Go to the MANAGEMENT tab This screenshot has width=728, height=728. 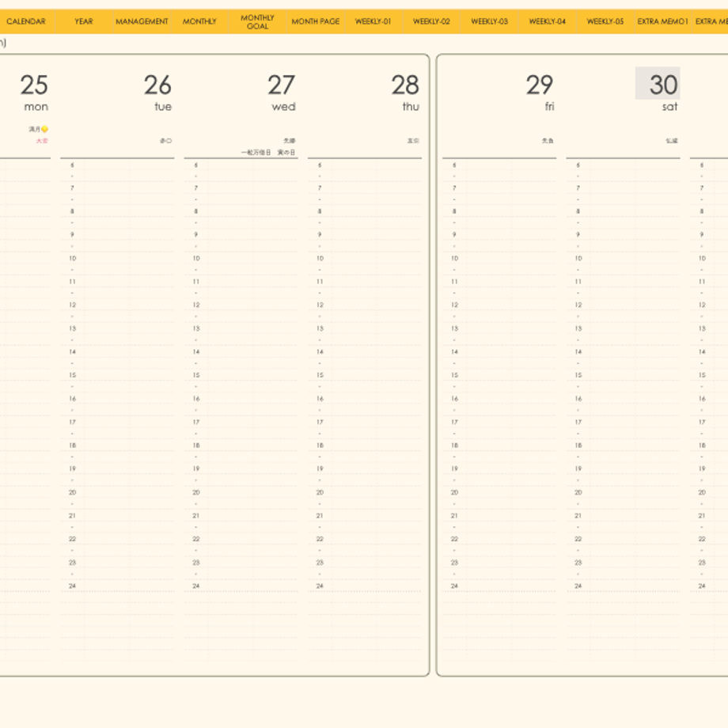click(142, 21)
